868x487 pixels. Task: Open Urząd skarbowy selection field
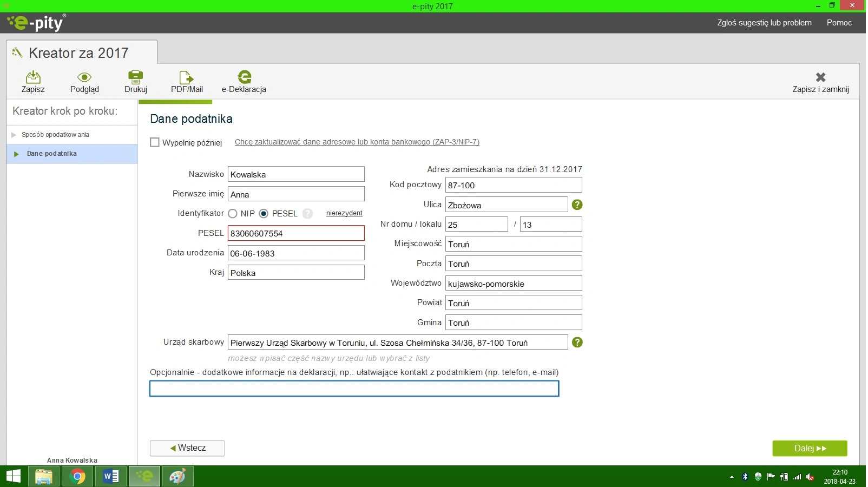click(398, 342)
